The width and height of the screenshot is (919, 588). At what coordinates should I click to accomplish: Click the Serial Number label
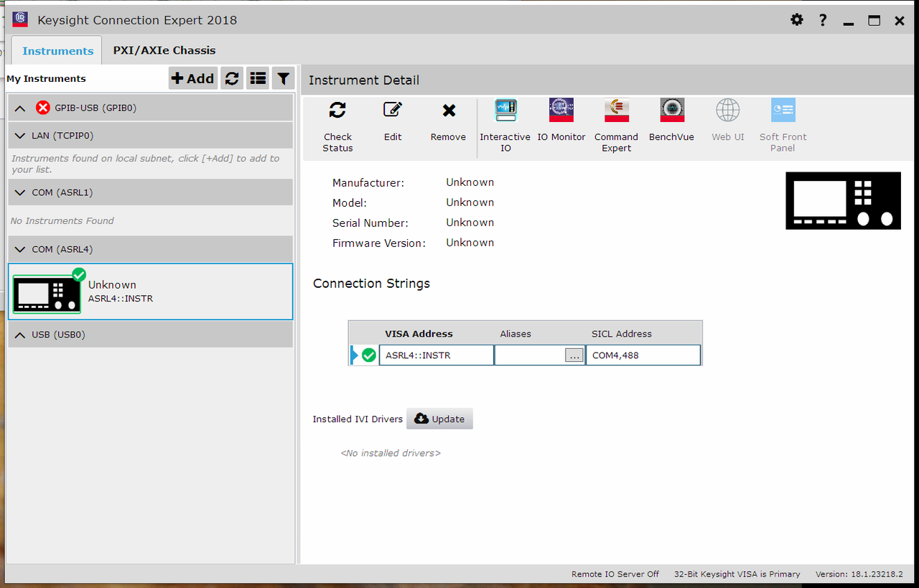[x=370, y=223]
